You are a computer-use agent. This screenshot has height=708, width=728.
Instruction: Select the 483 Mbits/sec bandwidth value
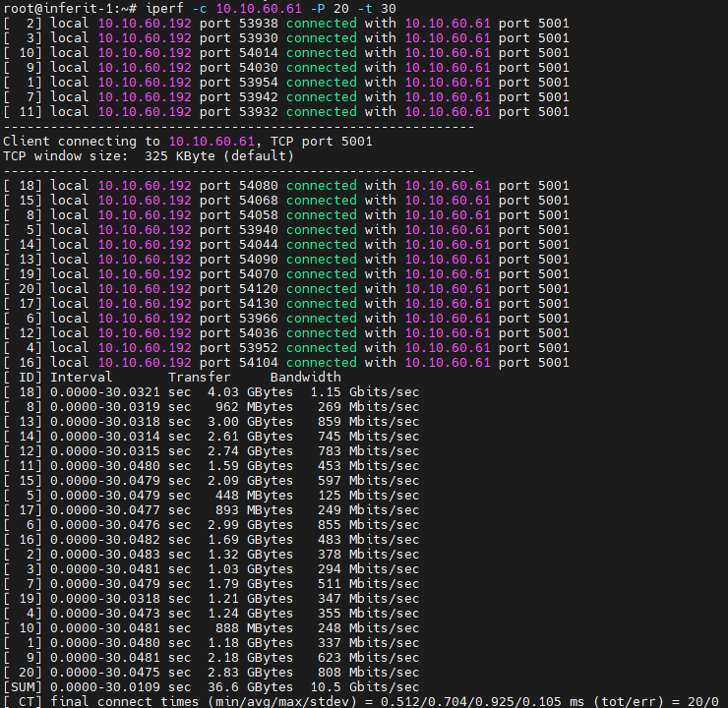pyautogui.click(x=369, y=540)
